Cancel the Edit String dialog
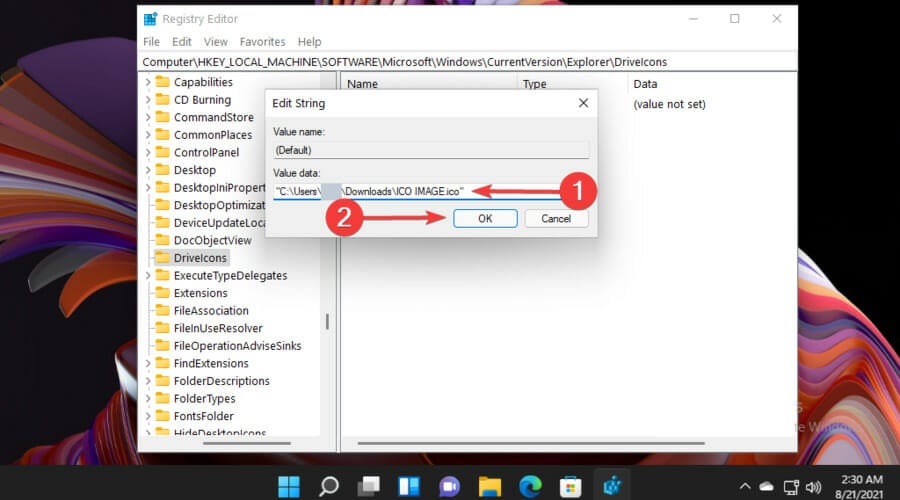Viewport: 900px width, 500px height. coord(556,219)
